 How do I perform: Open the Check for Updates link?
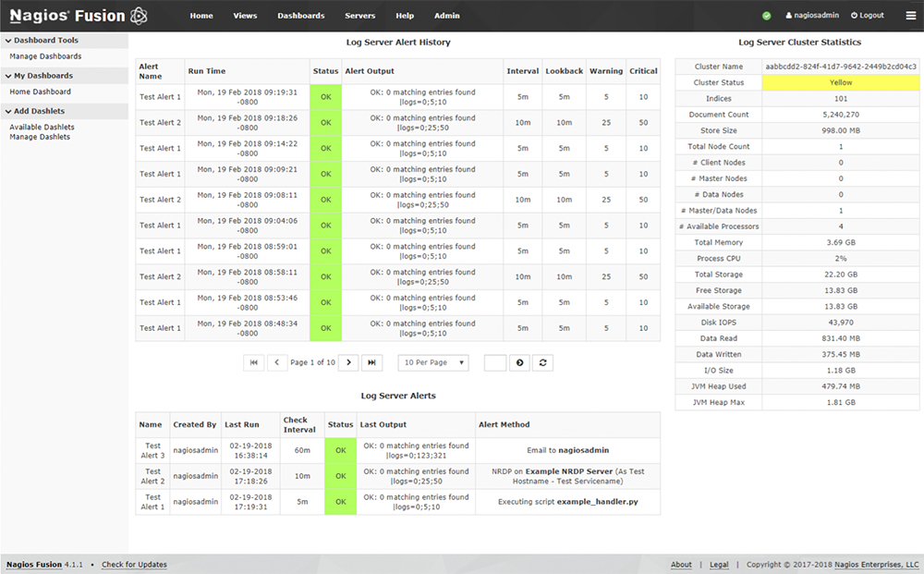[134, 565]
